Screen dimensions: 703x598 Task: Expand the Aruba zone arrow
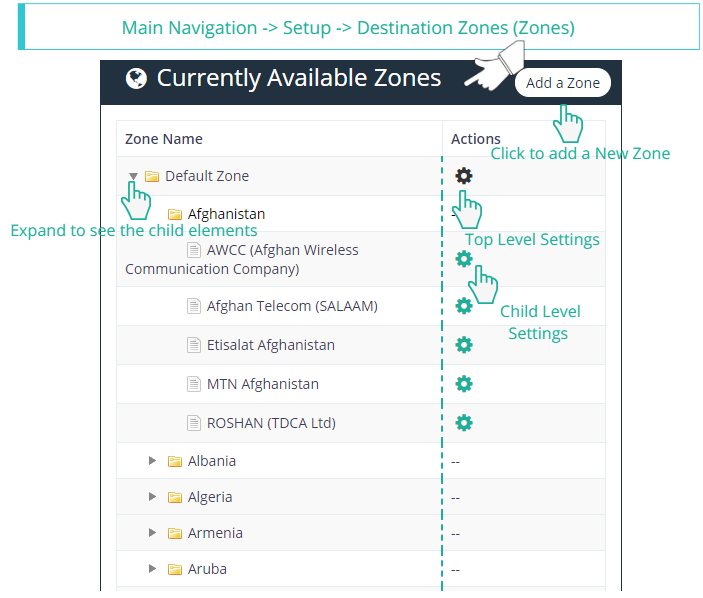153,569
